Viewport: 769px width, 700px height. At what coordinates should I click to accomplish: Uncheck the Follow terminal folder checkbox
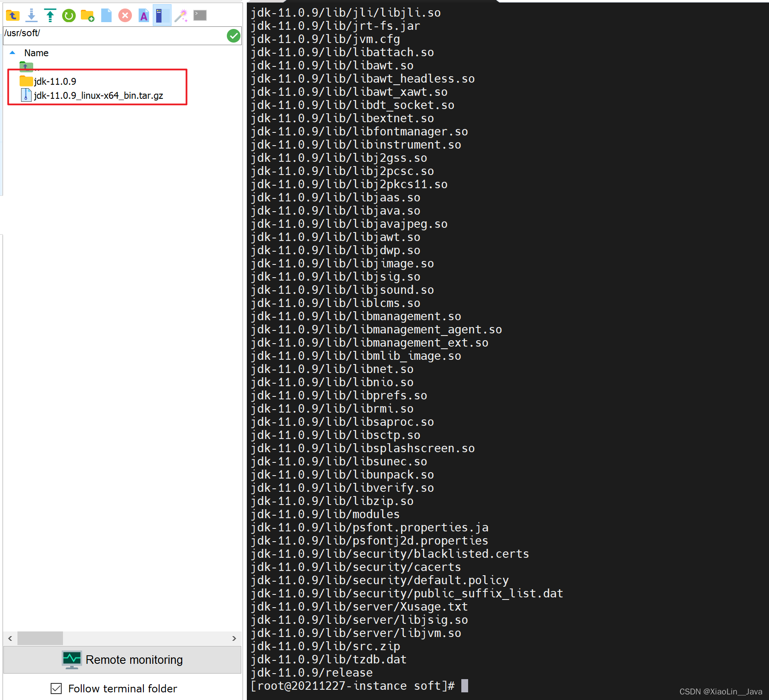click(x=56, y=689)
